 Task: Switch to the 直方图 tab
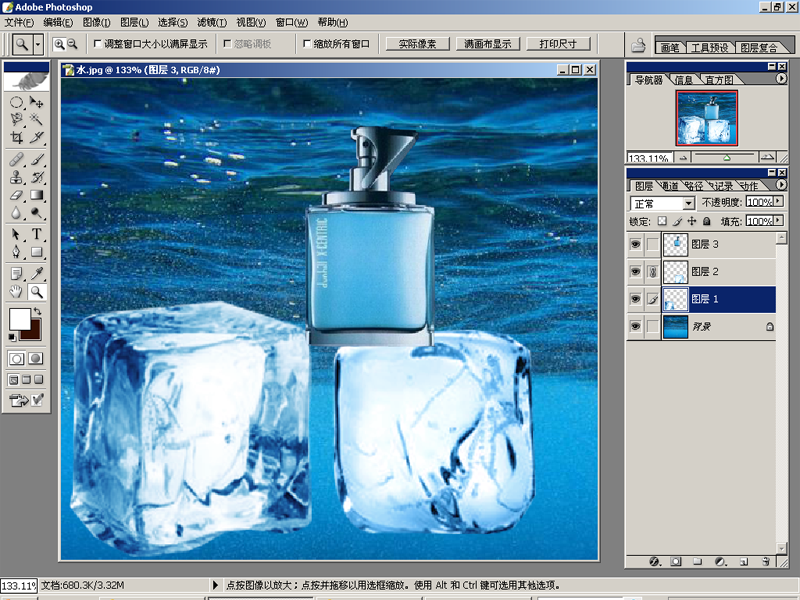pos(719,80)
